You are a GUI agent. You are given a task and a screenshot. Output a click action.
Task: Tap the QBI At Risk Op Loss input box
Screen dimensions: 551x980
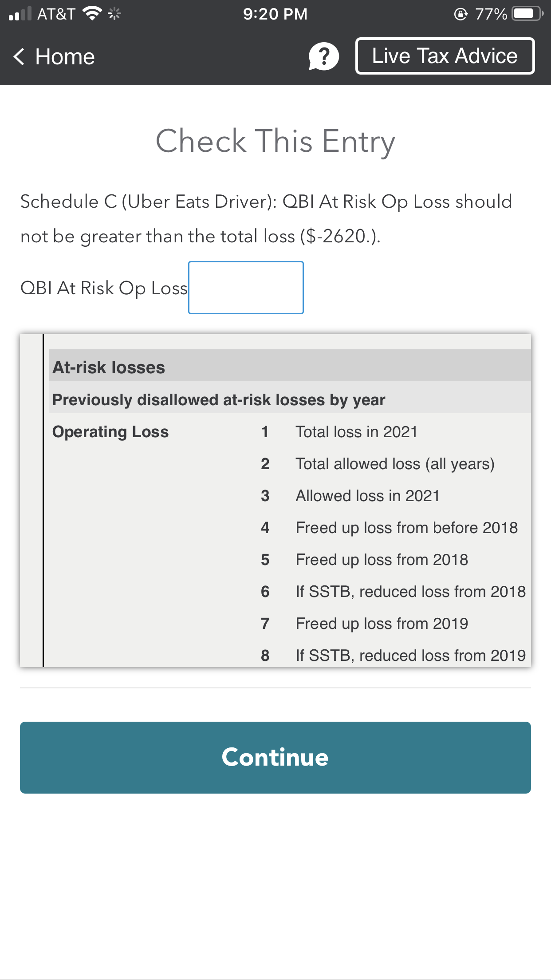pos(246,288)
